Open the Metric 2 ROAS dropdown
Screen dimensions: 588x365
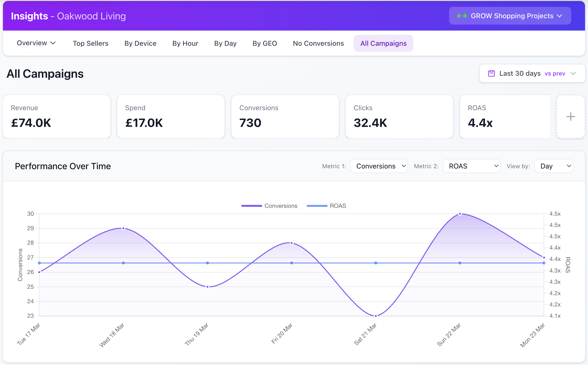coord(471,166)
